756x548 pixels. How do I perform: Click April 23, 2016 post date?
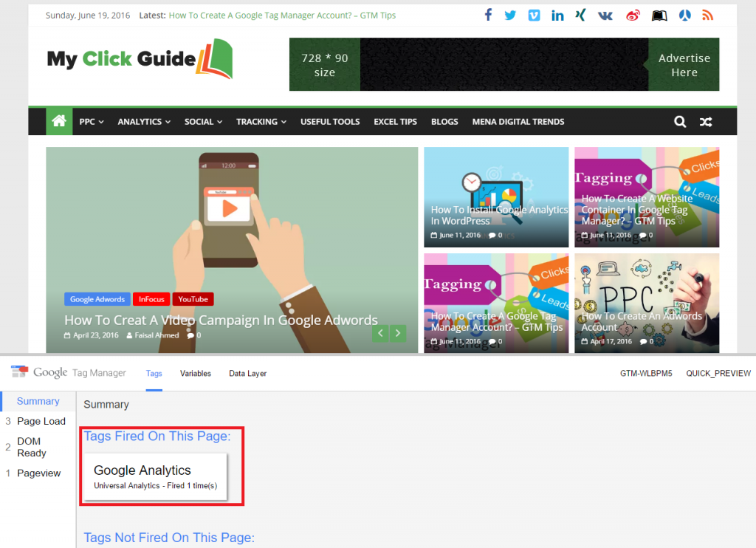(x=96, y=335)
